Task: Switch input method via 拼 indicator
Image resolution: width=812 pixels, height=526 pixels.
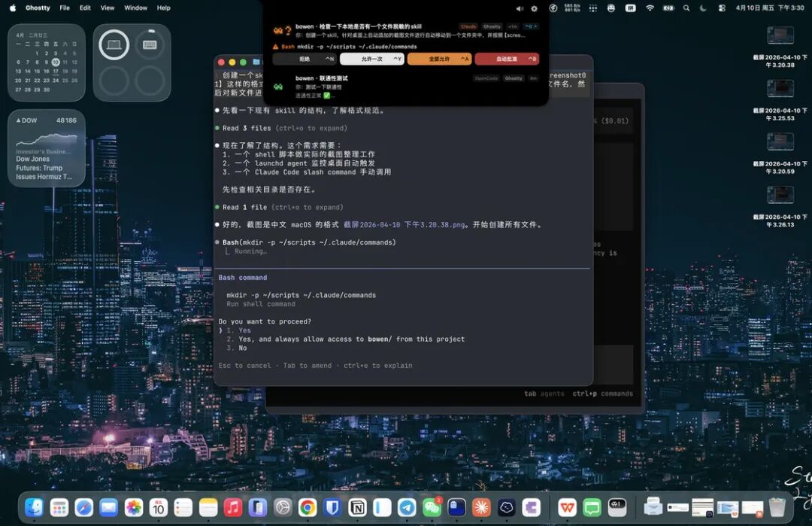Action: [x=630, y=8]
